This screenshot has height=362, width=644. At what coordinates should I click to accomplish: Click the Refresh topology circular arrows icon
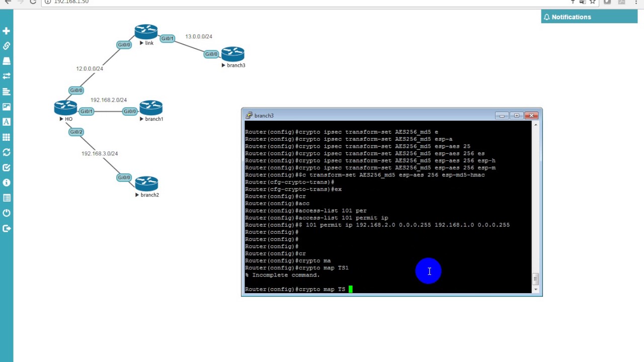point(7,152)
